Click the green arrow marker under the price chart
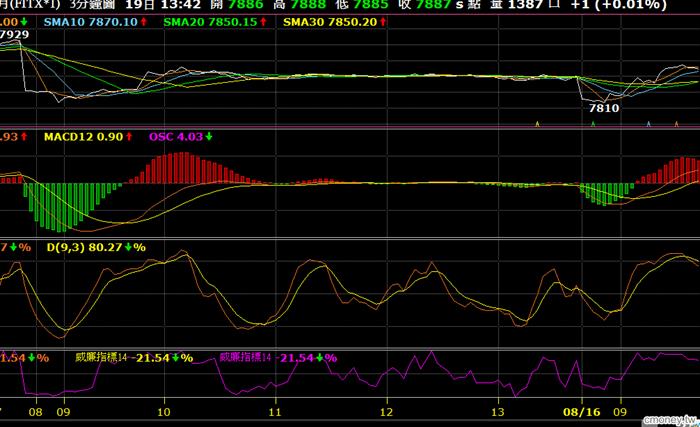 [593, 124]
